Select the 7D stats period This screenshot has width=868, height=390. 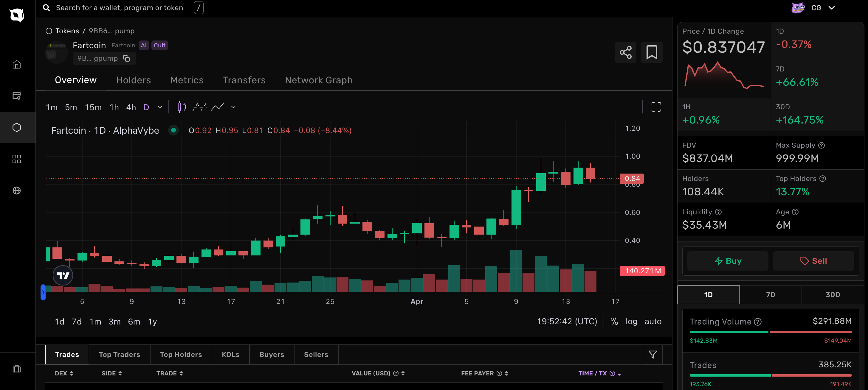coord(770,295)
